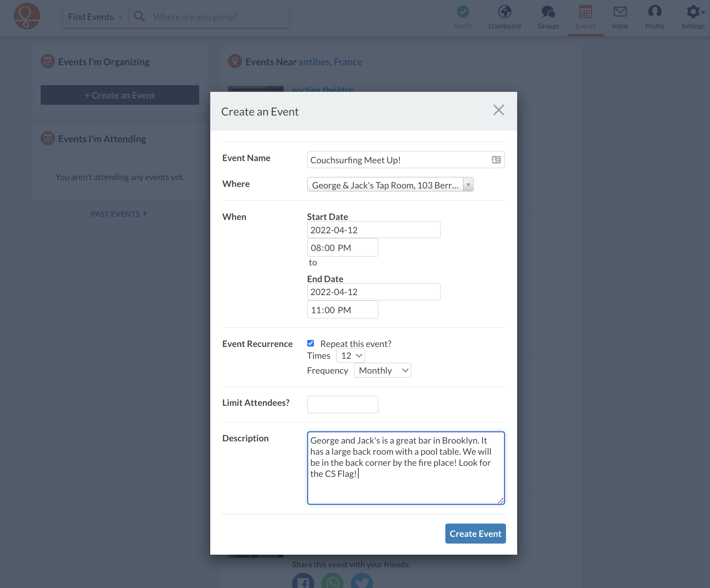Share event on Facebook
Screen dimensions: 710x588
click(303, 581)
